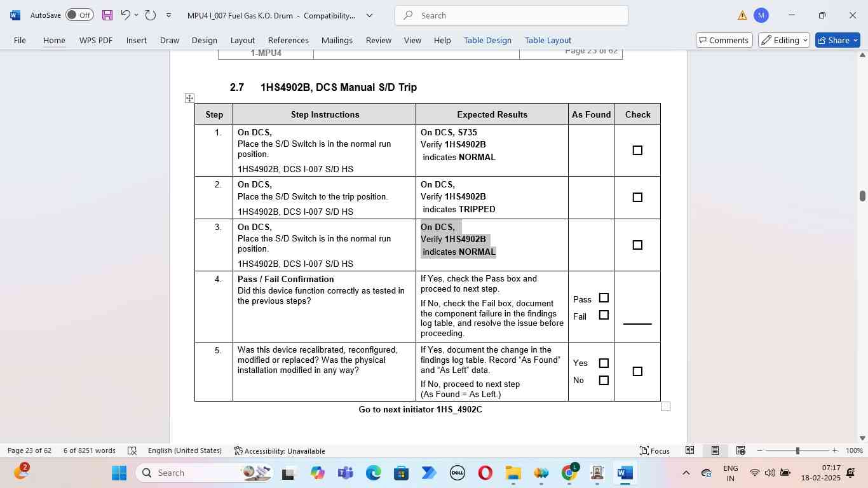Click the spelling proofing check icon
The width and height of the screenshot is (868, 488).
(132, 451)
